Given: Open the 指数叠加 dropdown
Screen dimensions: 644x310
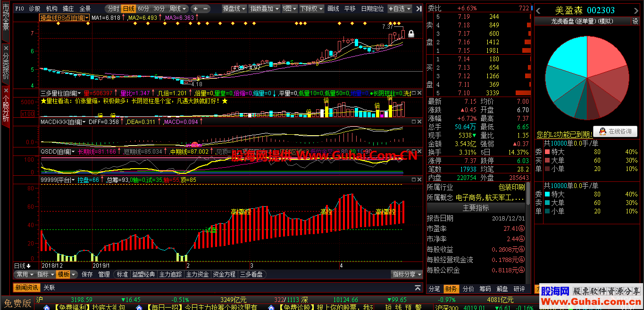Looking at the screenshot, I should (x=265, y=8).
